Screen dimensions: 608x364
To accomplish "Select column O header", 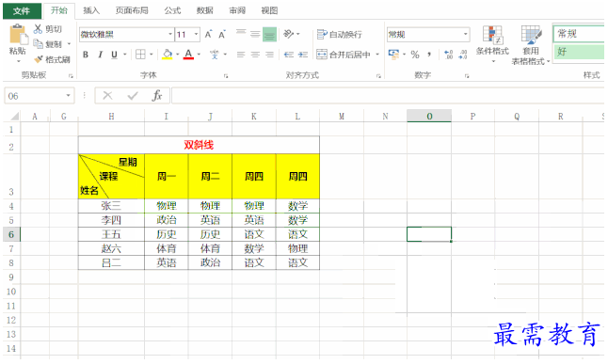I will [429, 117].
